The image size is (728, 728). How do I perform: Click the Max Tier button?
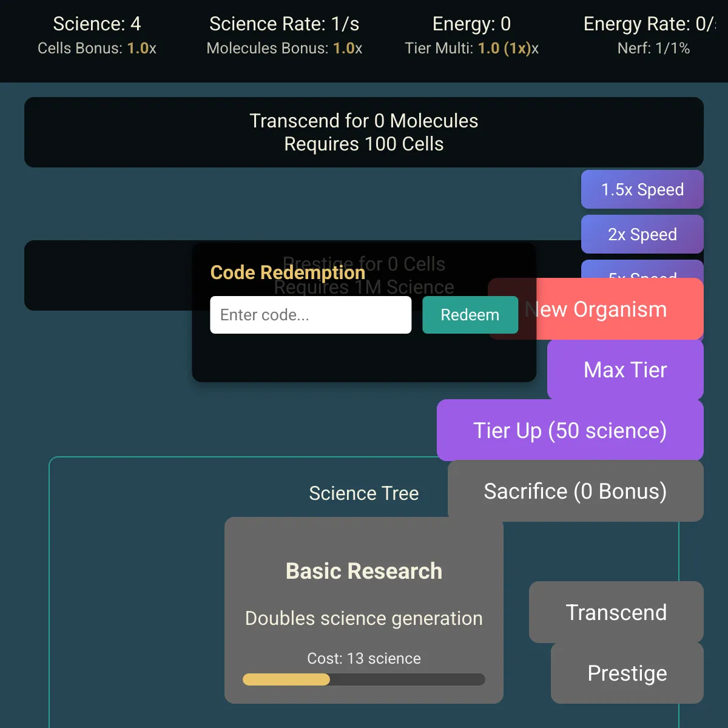click(x=625, y=369)
